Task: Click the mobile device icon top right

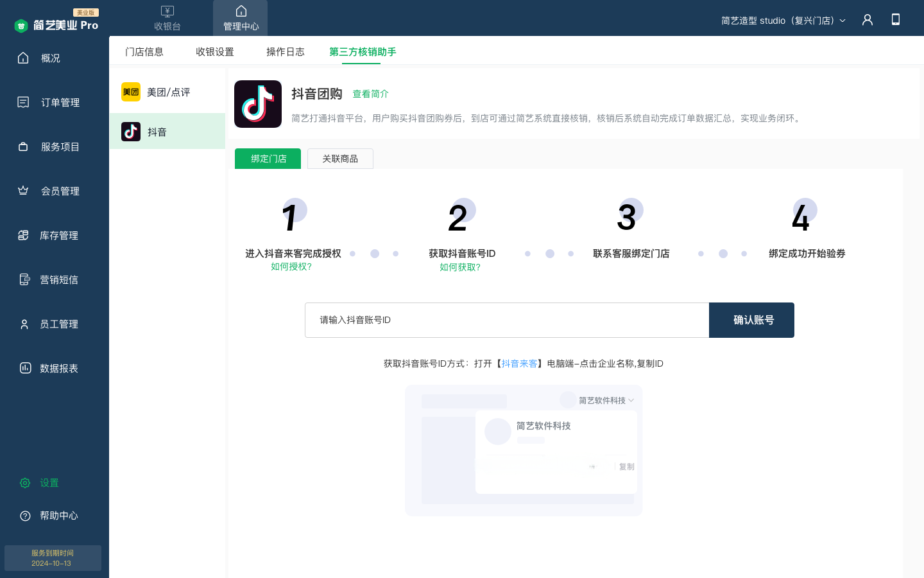Action: (896, 19)
